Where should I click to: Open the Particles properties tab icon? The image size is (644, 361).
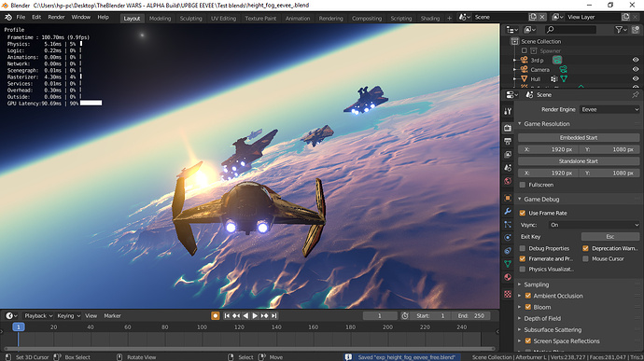click(x=508, y=224)
